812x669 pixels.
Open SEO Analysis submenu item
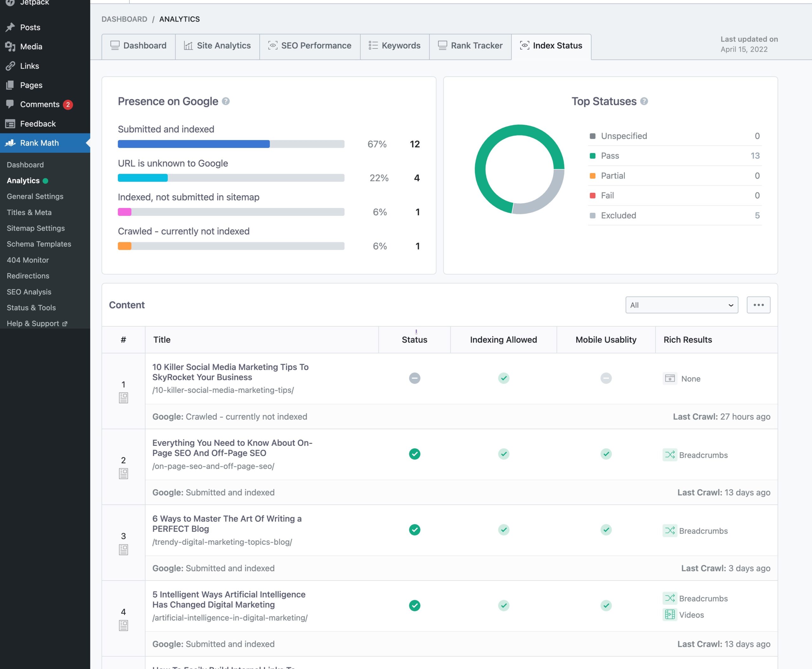click(29, 292)
